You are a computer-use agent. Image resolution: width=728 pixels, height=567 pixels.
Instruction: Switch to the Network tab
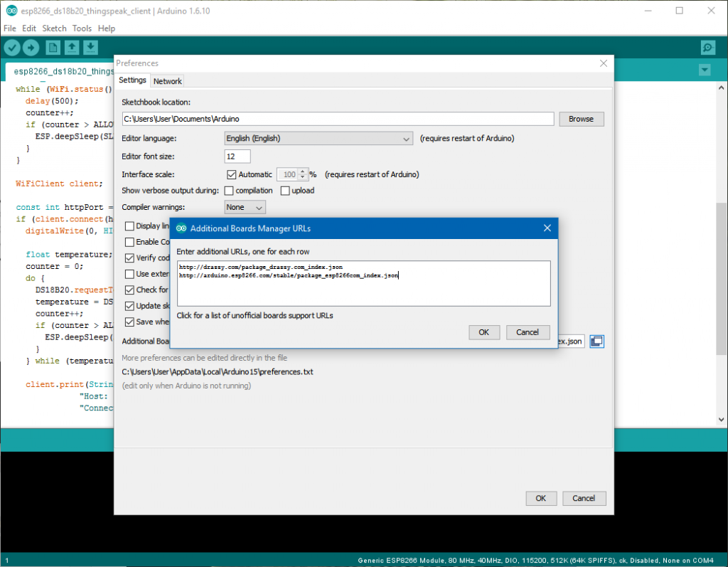click(x=168, y=81)
